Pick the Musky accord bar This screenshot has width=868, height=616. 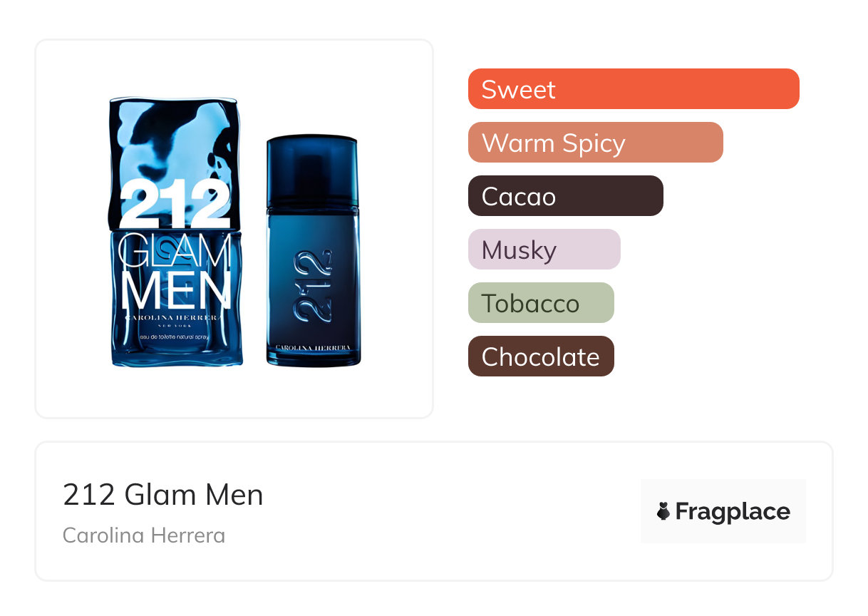click(544, 250)
